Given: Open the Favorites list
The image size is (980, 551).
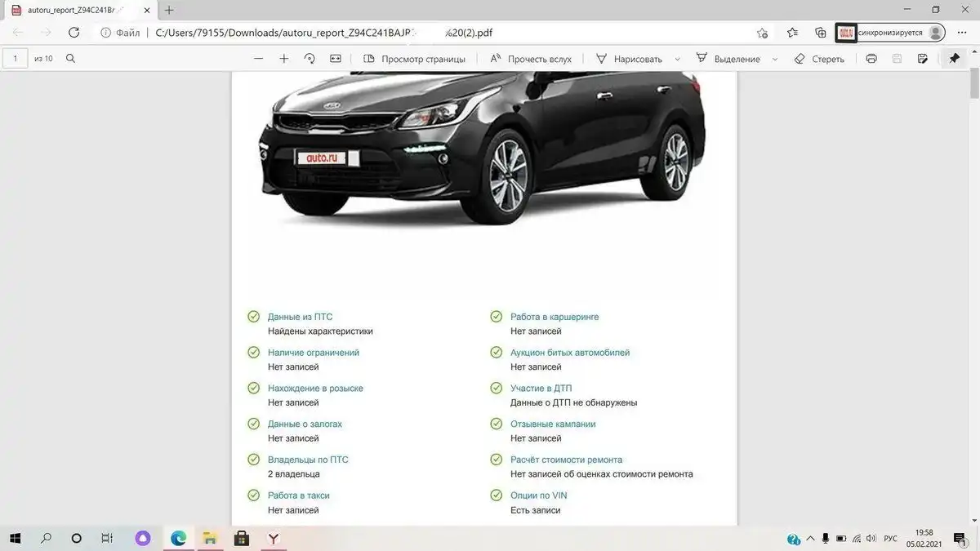Looking at the screenshot, I should [792, 33].
